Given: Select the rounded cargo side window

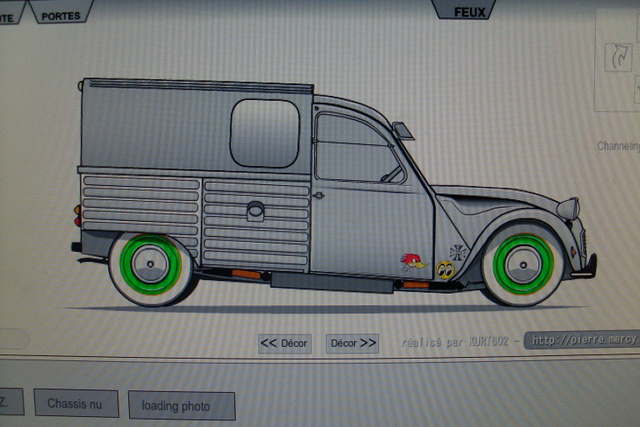Looking at the screenshot, I should (264, 133).
